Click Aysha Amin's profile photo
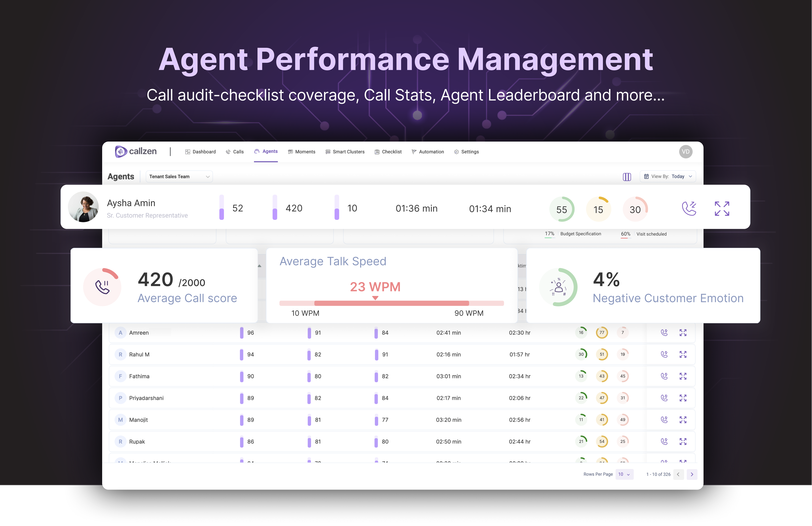Screen dimensions: 812x526 [x=83, y=207]
